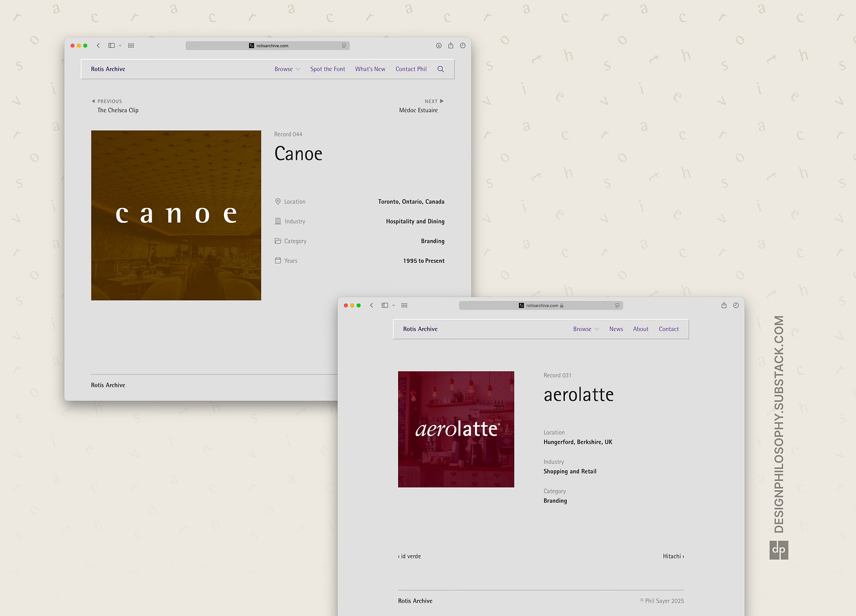Click the Shopping and Retail value

tap(570, 471)
